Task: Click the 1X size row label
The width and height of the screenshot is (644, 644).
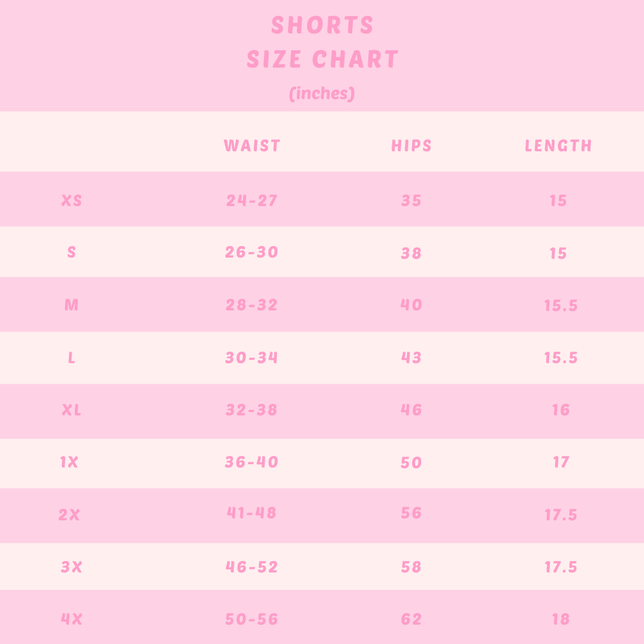Action: [x=69, y=462]
